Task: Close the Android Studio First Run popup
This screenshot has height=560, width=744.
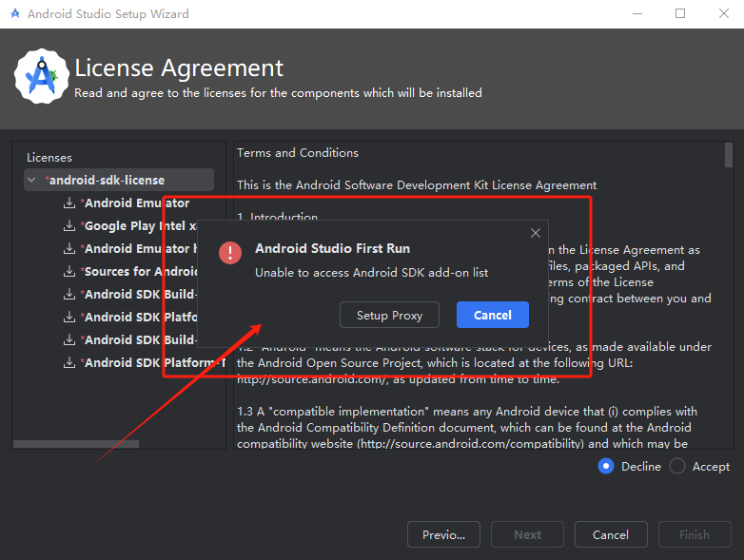Action: click(x=536, y=233)
